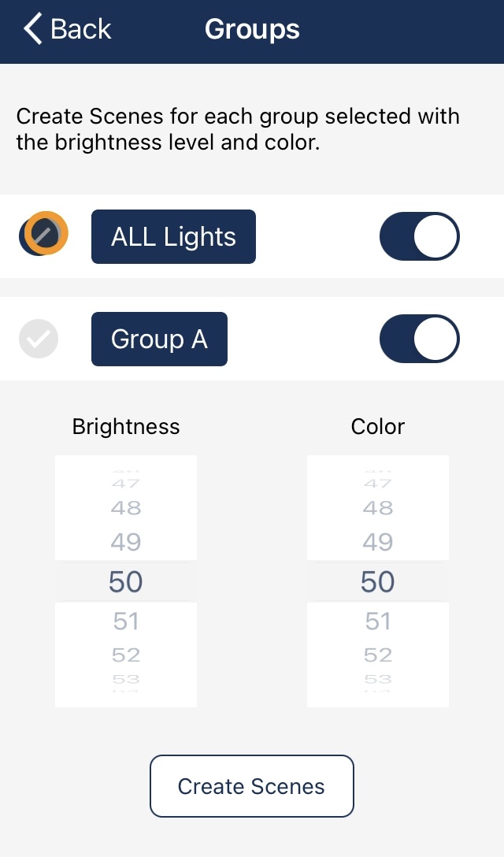Viewport: 504px width, 857px height.
Task: Open the ALL Lights group label
Action: [x=173, y=236]
